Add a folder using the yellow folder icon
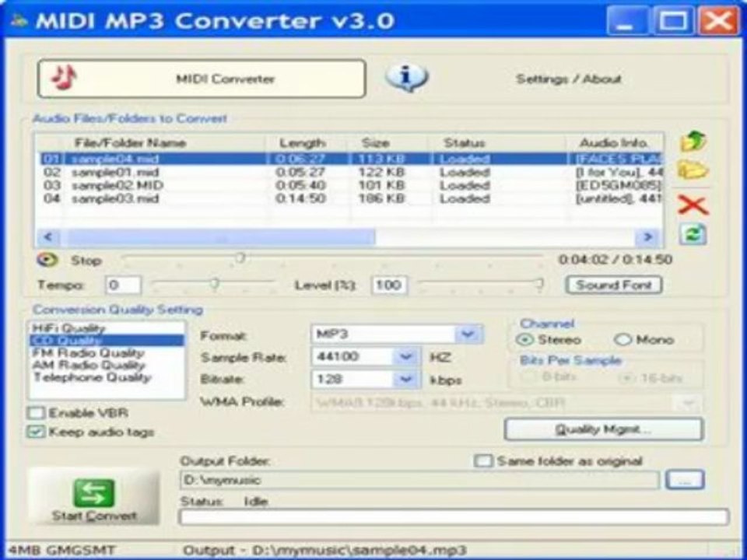747x560 pixels. click(693, 170)
